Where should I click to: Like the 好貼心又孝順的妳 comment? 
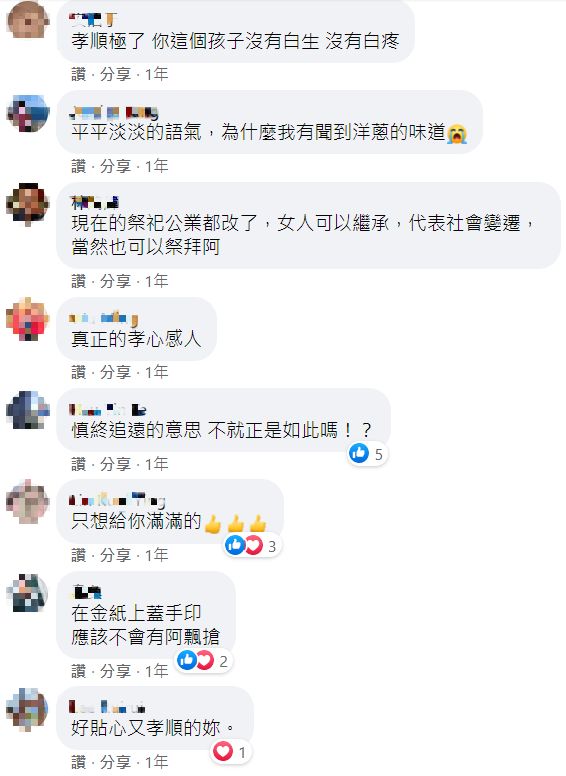pyautogui.click(x=78, y=762)
